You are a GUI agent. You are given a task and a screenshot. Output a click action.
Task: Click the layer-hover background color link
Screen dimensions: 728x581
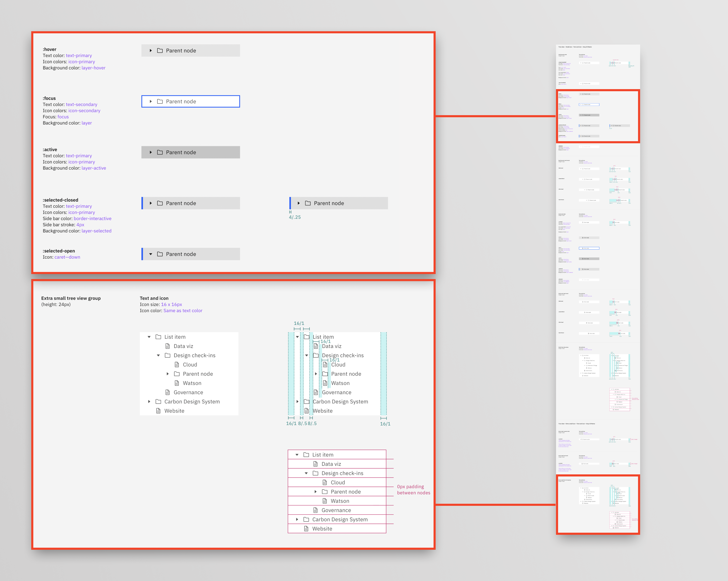(x=93, y=67)
